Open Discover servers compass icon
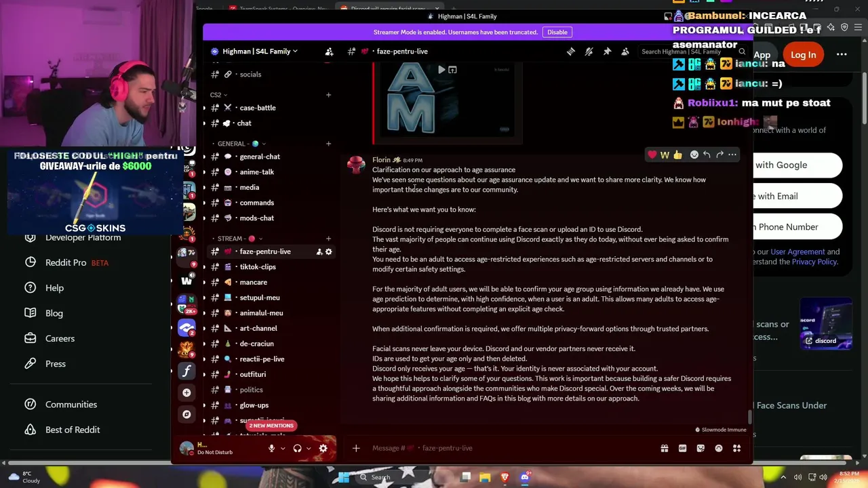868x488 pixels. click(186, 414)
